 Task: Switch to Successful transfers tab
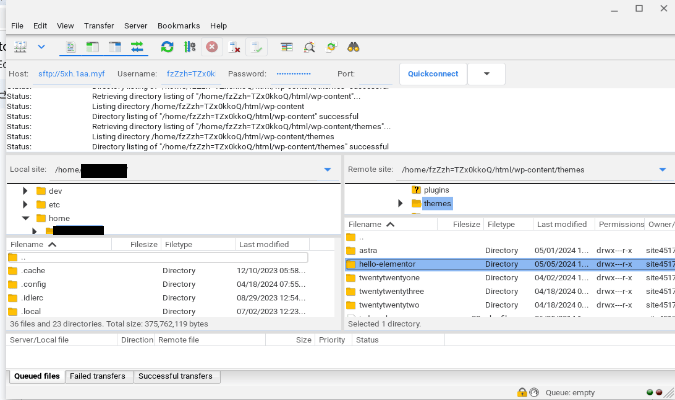coord(176,376)
